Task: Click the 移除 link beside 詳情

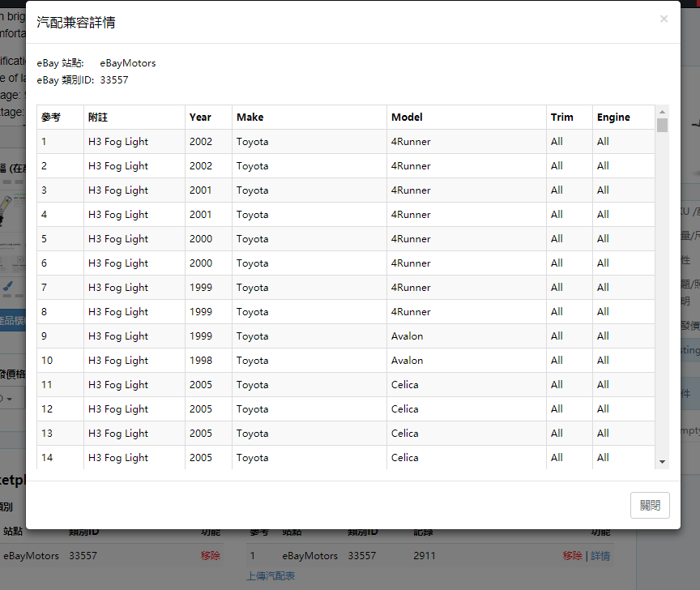Action: click(x=572, y=556)
